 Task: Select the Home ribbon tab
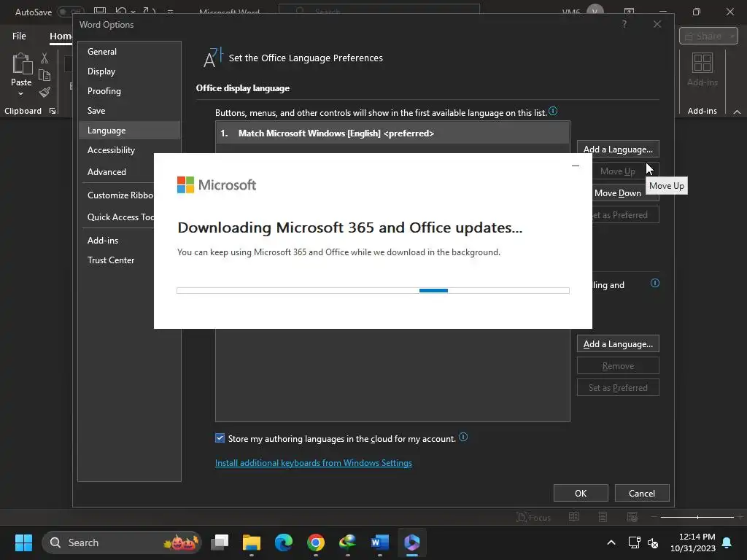pyautogui.click(x=61, y=36)
